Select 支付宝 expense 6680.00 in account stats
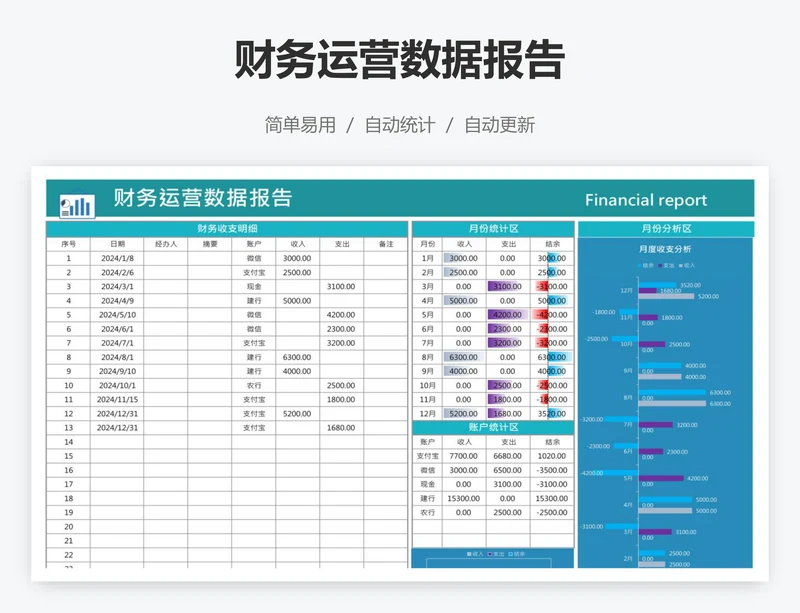 click(x=508, y=456)
